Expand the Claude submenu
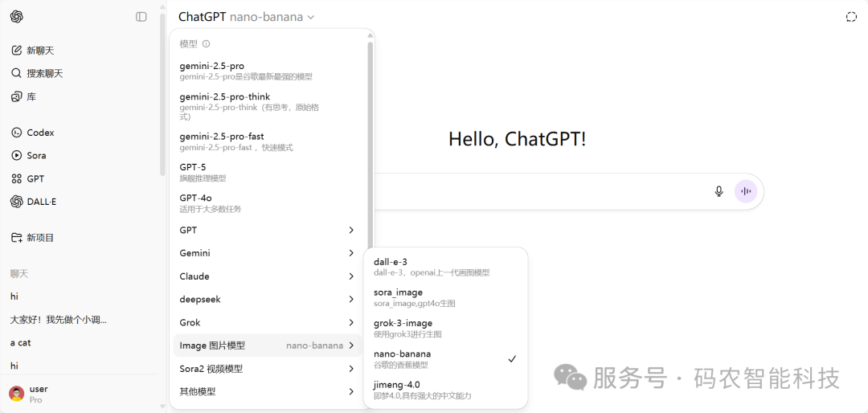The width and height of the screenshot is (868, 413). [x=268, y=276]
